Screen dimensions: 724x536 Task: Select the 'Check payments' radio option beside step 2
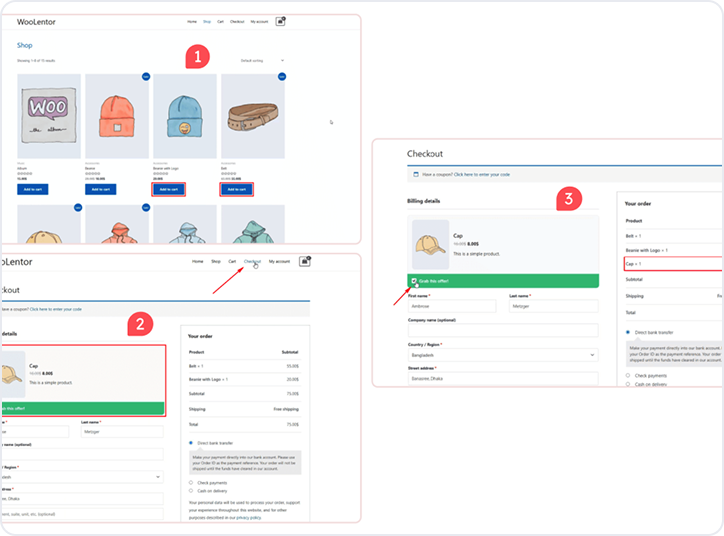click(191, 481)
